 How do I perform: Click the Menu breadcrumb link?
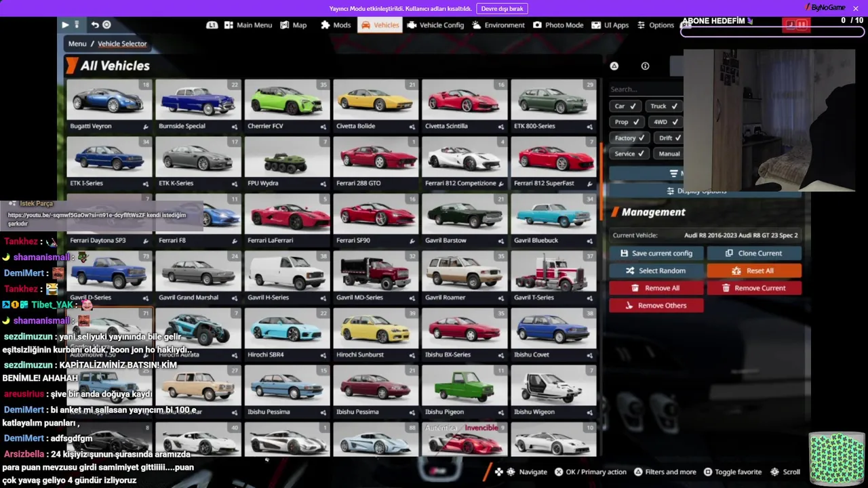click(x=77, y=44)
